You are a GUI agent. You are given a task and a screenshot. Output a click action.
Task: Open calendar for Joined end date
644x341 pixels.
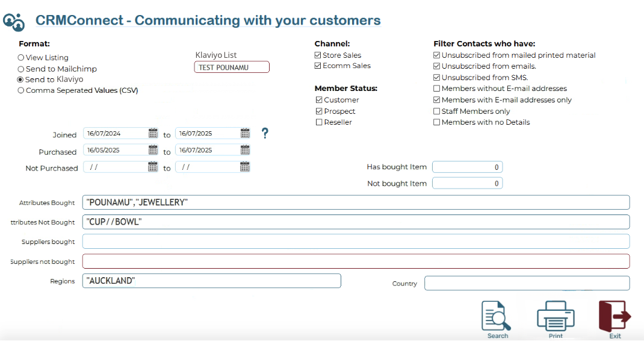(245, 133)
